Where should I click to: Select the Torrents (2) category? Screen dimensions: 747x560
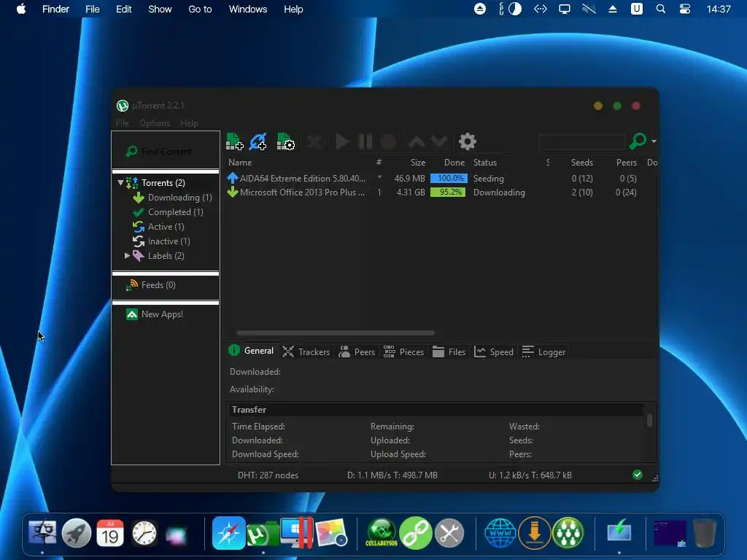click(x=163, y=183)
